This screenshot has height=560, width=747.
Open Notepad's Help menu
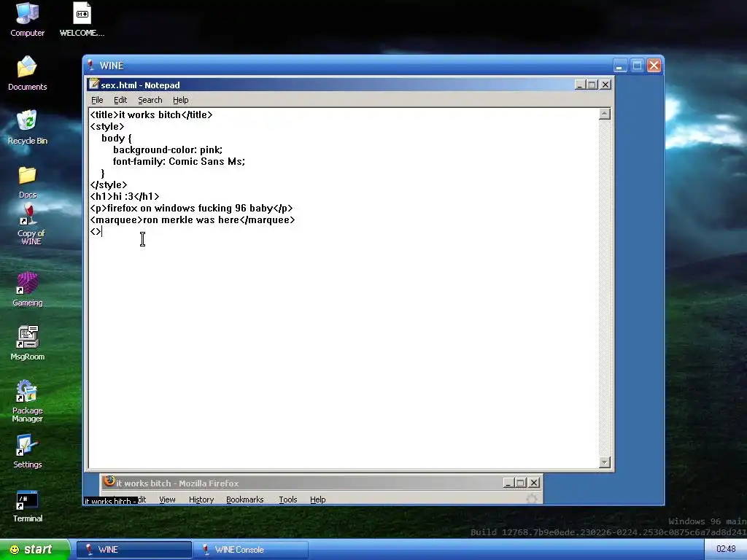pyautogui.click(x=181, y=100)
